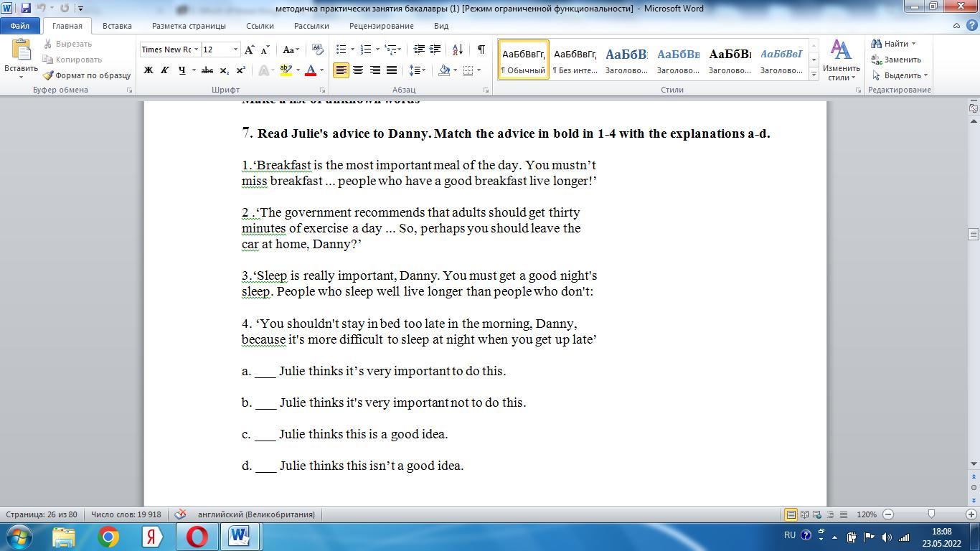The width and height of the screenshot is (980, 551).
Task: Switch to the Рассылки (Mailings) tab
Action: [x=311, y=26]
